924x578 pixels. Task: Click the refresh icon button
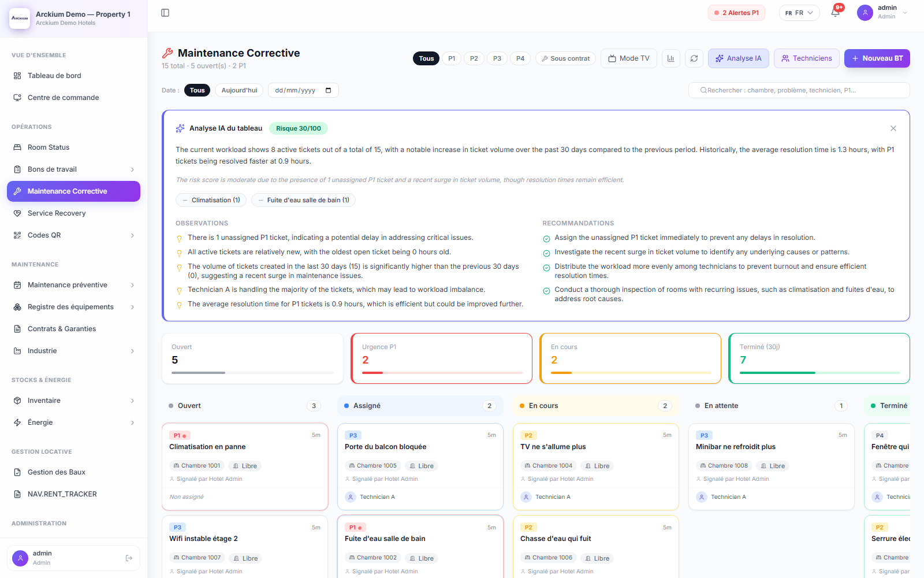point(694,58)
